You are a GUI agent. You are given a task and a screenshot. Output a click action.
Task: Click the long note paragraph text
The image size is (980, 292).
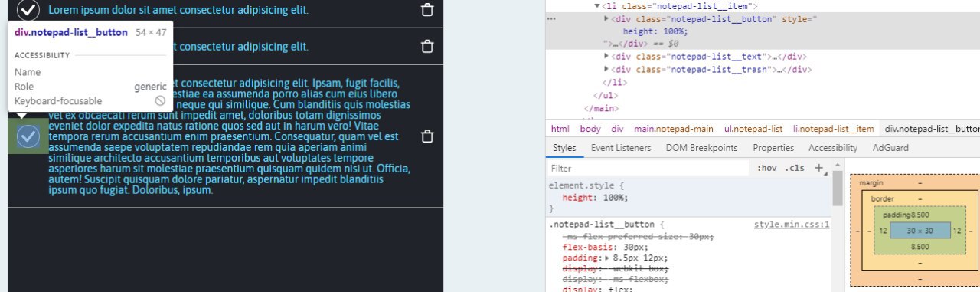(x=230, y=136)
